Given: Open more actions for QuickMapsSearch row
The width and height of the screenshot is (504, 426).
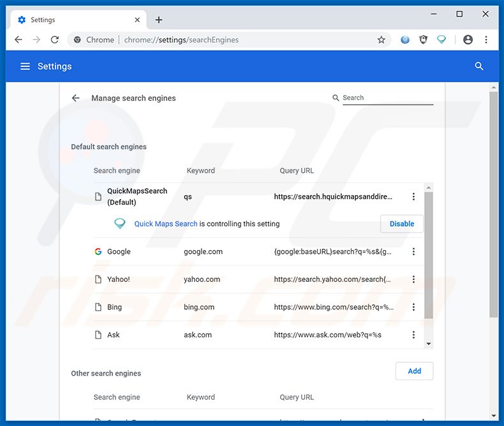Looking at the screenshot, I should coord(413,196).
